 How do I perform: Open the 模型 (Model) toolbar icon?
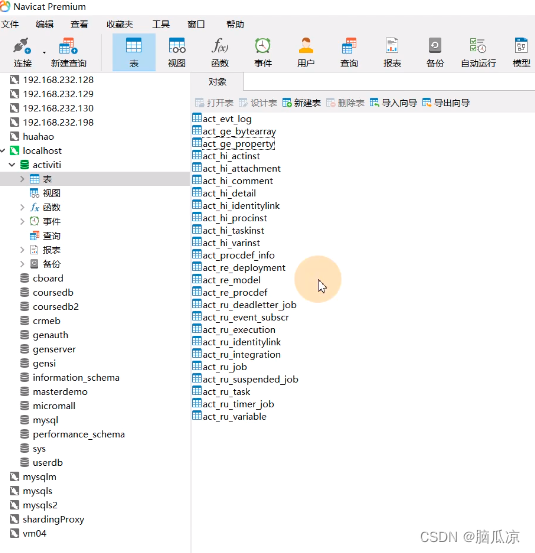pyautogui.click(x=521, y=52)
